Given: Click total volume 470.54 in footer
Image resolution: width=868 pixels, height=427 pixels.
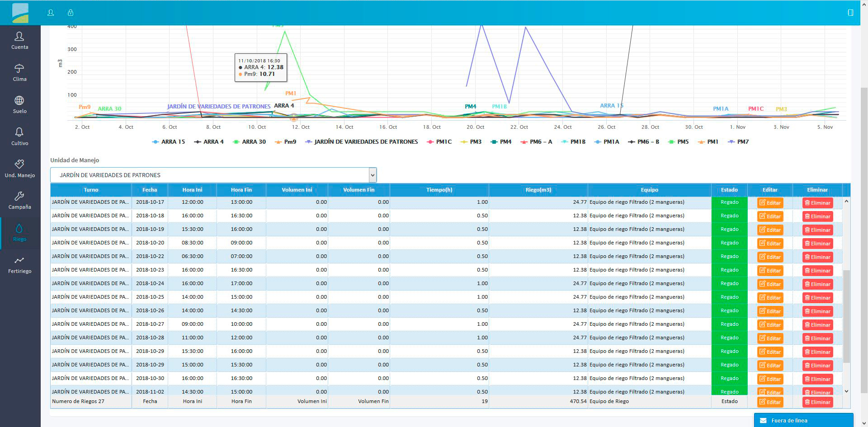Looking at the screenshot, I should coord(578,401).
